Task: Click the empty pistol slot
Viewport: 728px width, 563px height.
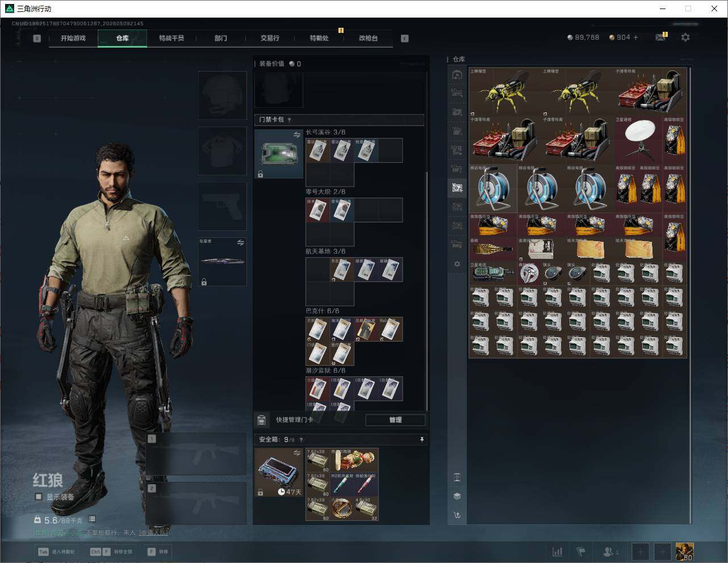Action: (222, 206)
